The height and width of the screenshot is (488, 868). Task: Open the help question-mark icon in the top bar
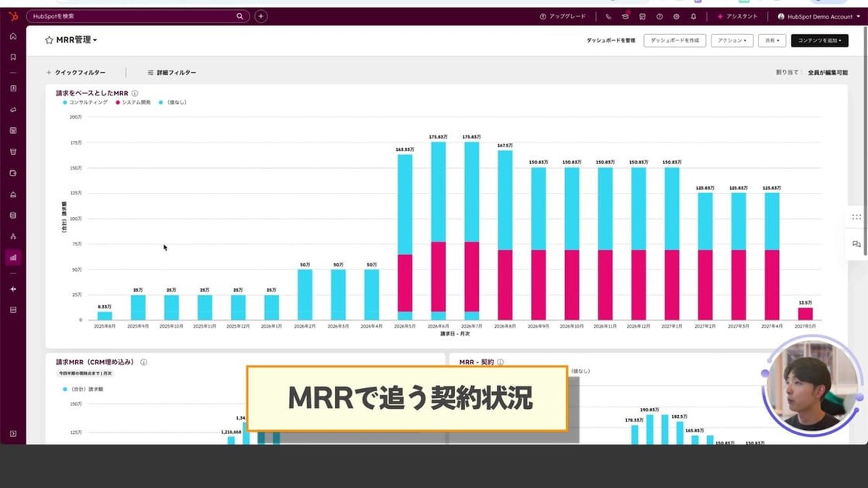pos(659,16)
